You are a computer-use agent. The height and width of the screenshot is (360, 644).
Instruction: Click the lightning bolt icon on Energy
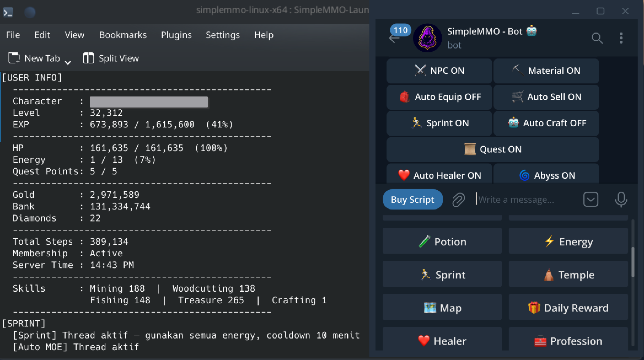549,241
